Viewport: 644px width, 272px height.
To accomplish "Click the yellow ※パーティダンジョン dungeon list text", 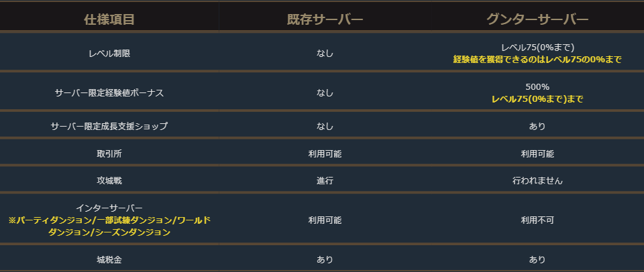I will tap(109, 226).
